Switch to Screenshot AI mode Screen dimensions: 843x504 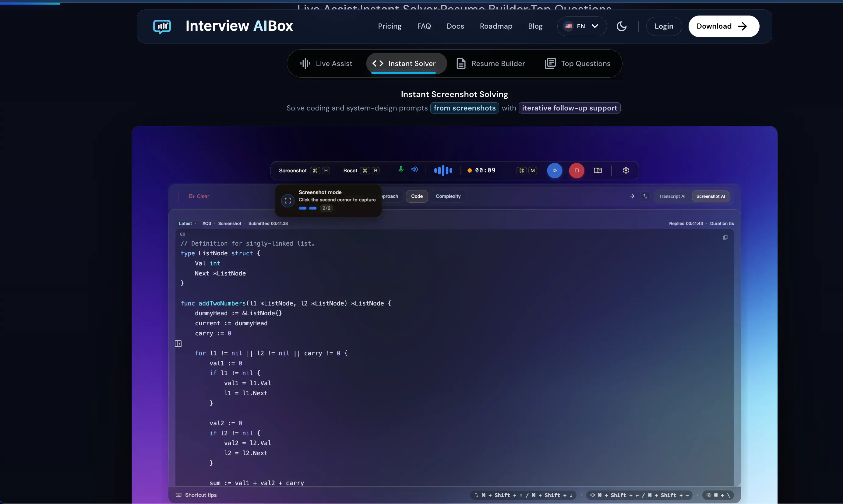pyautogui.click(x=710, y=196)
